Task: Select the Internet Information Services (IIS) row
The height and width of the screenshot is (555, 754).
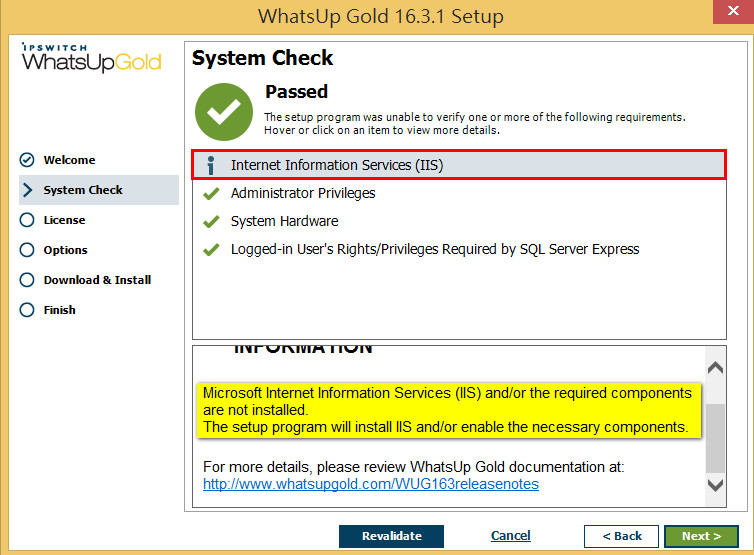Action: tap(459, 165)
